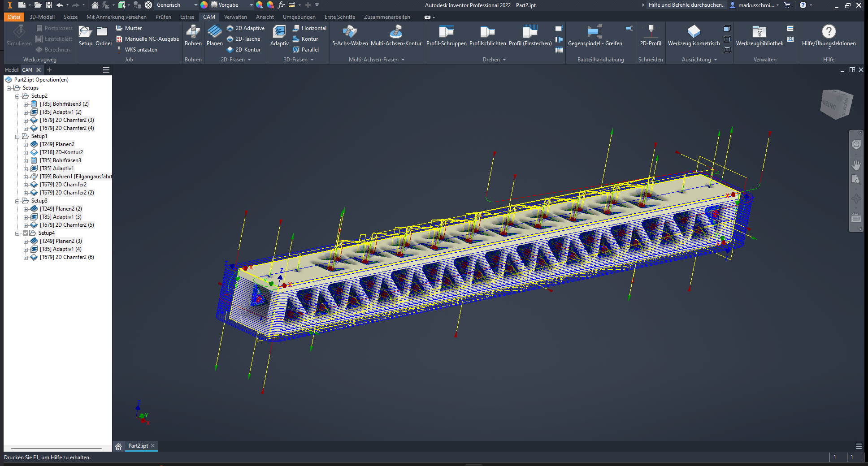Toggle the Setup4 checkbox

pos(26,233)
